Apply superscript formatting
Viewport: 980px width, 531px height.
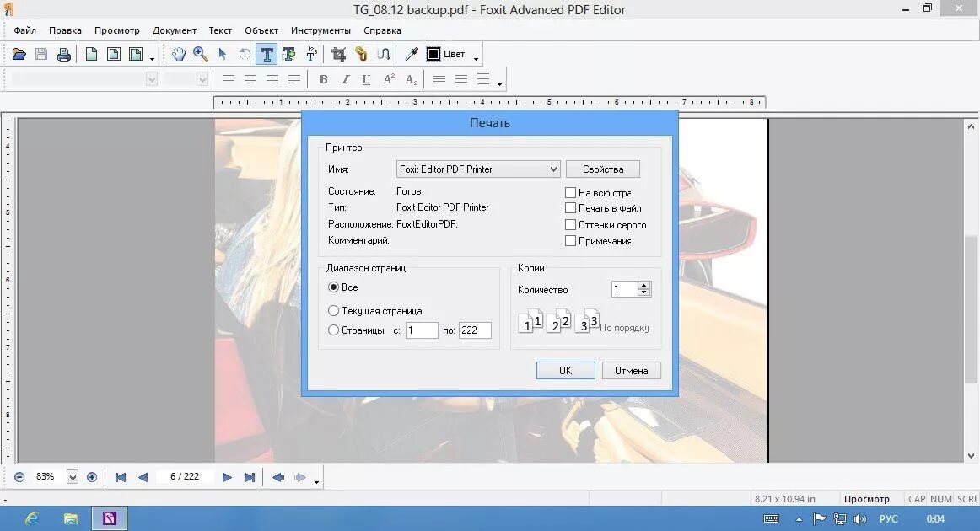389,79
